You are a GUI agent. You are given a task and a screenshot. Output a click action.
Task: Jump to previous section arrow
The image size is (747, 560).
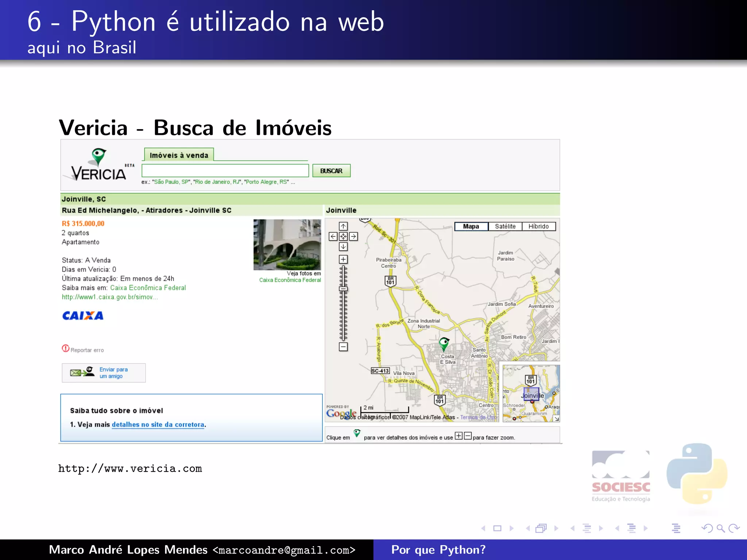click(x=617, y=528)
